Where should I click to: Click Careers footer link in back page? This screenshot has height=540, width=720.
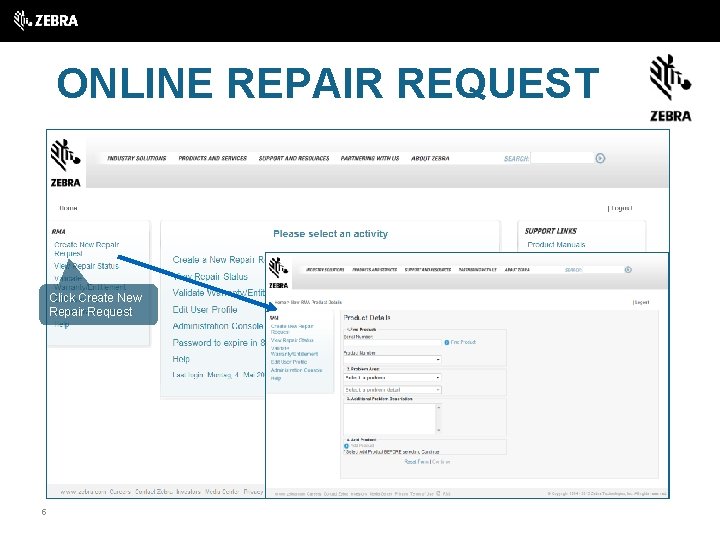pyautogui.click(x=120, y=491)
